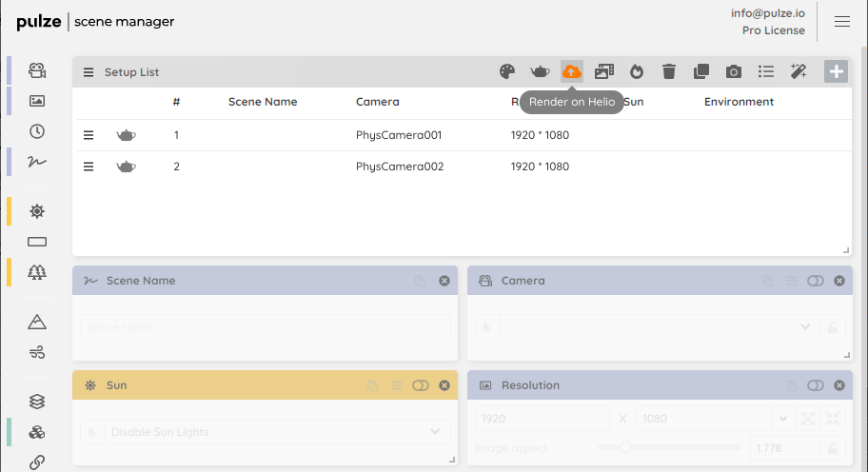The image size is (868, 472).
Task: Delete setup using the trash icon
Action: [x=669, y=71]
